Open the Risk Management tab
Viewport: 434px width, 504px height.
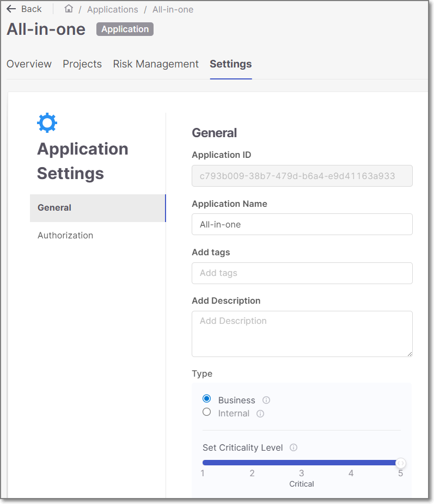(156, 64)
